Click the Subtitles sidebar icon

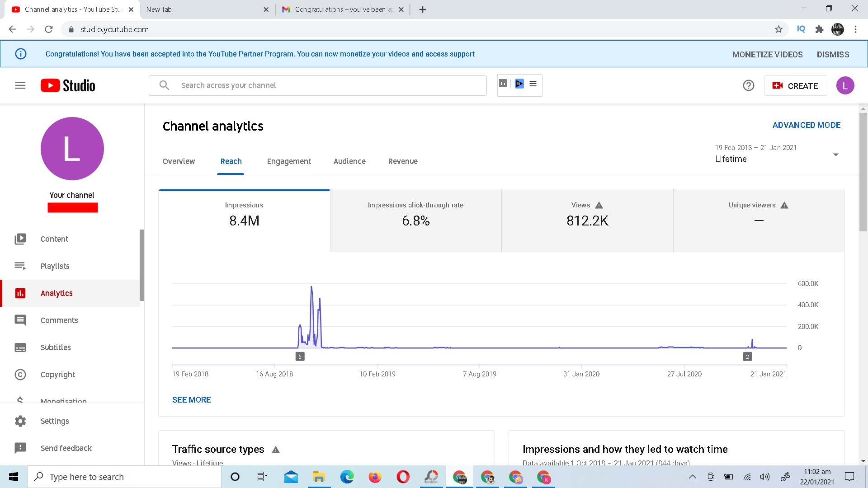tap(20, 347)
